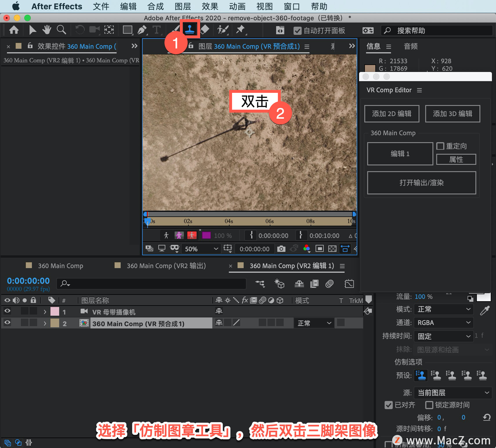Select the Type text tool
The image size is (496, 448).
click(x=156, y=30)
